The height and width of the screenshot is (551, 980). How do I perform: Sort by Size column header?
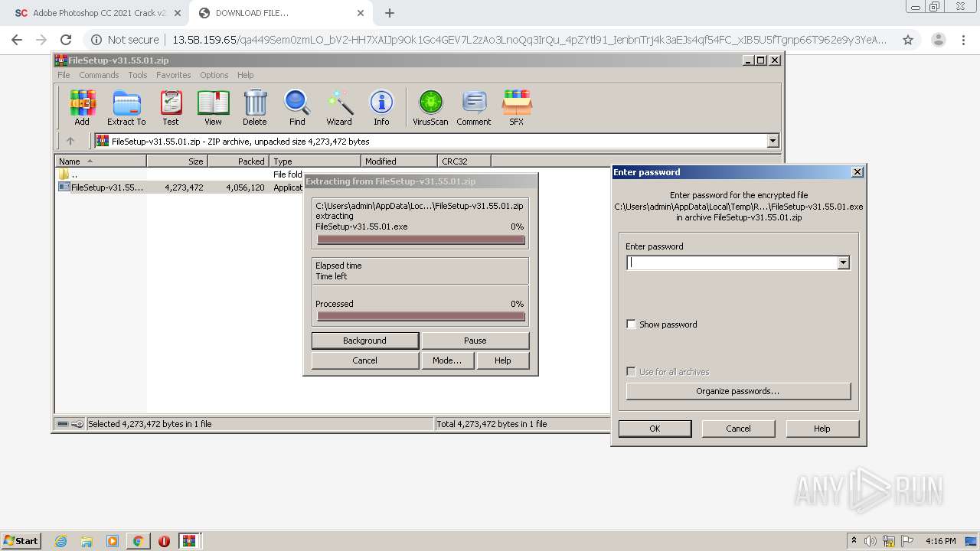(x=178, y=161)
